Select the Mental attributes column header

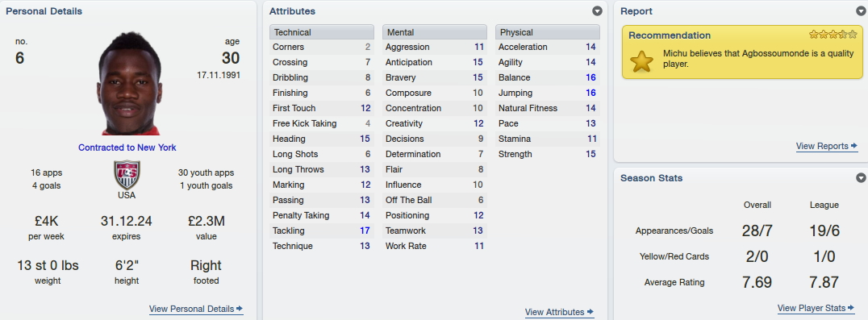(x=435, y=32)
